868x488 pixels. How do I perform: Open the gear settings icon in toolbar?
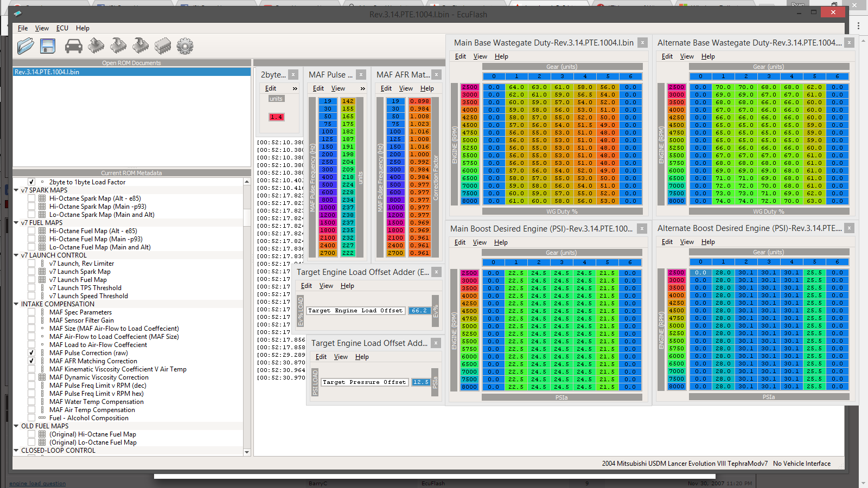coord(185,46)
